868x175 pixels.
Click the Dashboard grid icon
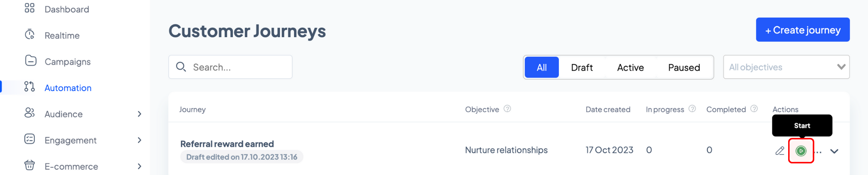tap(29, 8)
